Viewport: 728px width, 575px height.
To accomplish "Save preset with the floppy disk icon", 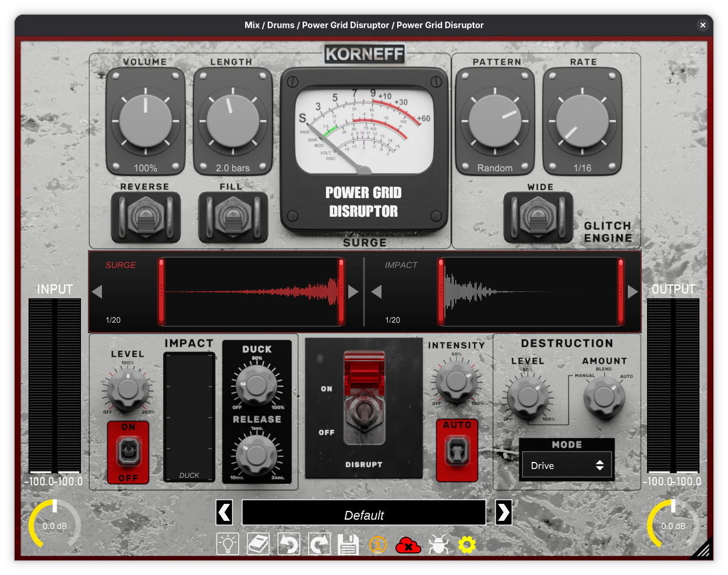I will (348, 545).
